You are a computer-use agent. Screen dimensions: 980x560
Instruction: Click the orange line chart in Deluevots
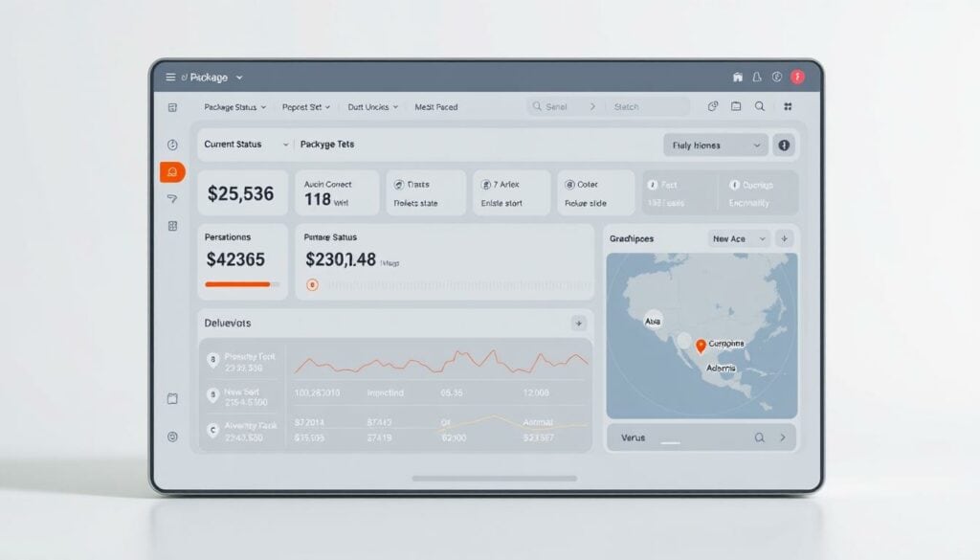[441, 362]
